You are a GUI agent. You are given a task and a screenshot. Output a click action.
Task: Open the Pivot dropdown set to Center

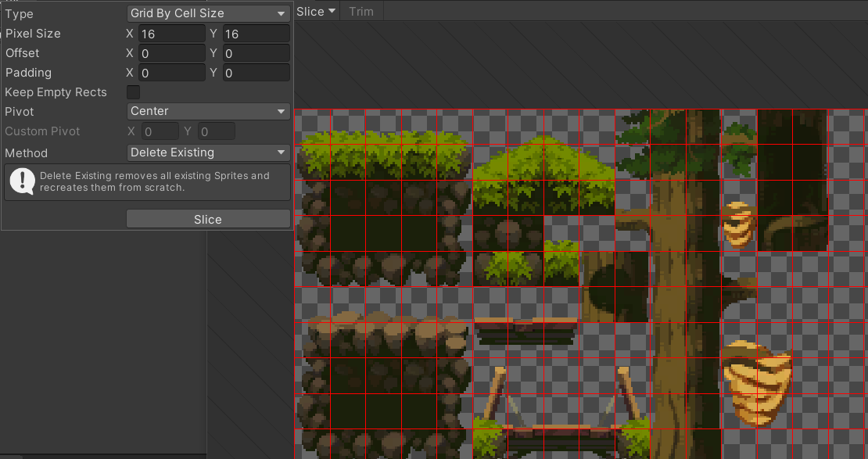207,111
